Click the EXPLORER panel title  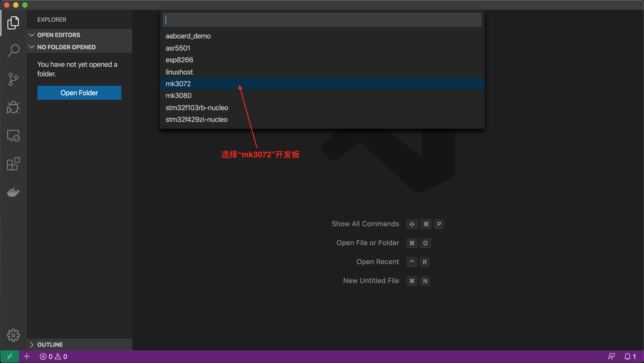point(52,19)
